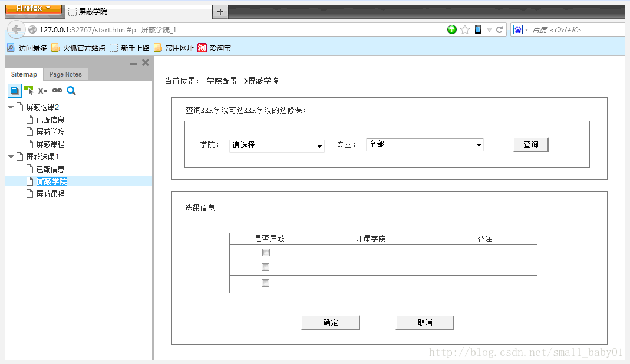Click the X= variables icon
The image size is (630, 364).
43,91
